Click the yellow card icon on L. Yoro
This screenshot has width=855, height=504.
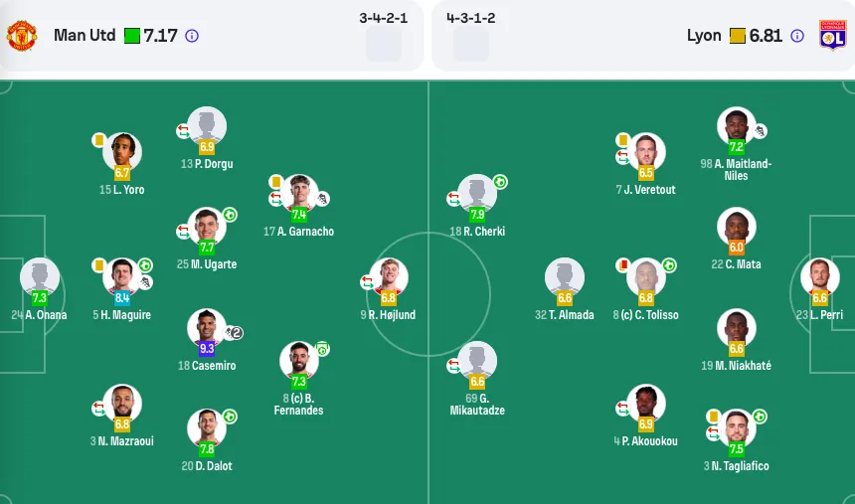click(98, 140)
